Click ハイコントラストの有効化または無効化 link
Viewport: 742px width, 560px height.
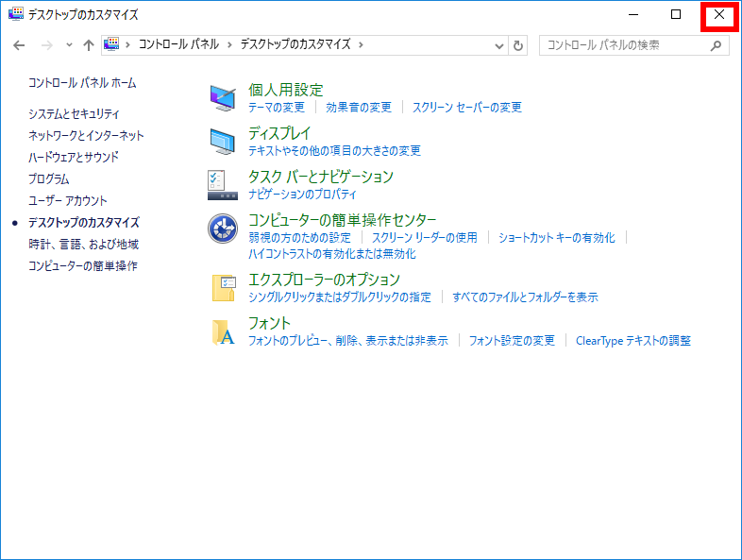(x=332, y=254)
